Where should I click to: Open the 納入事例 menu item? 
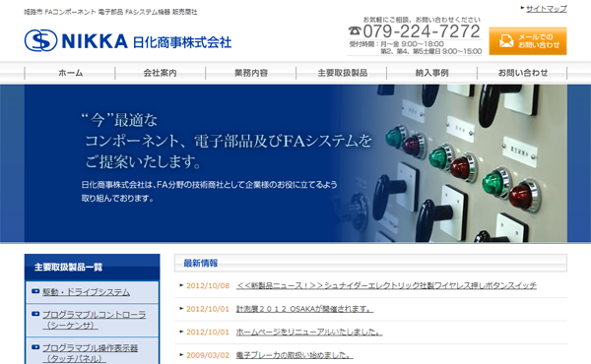(x=432, y=73)
